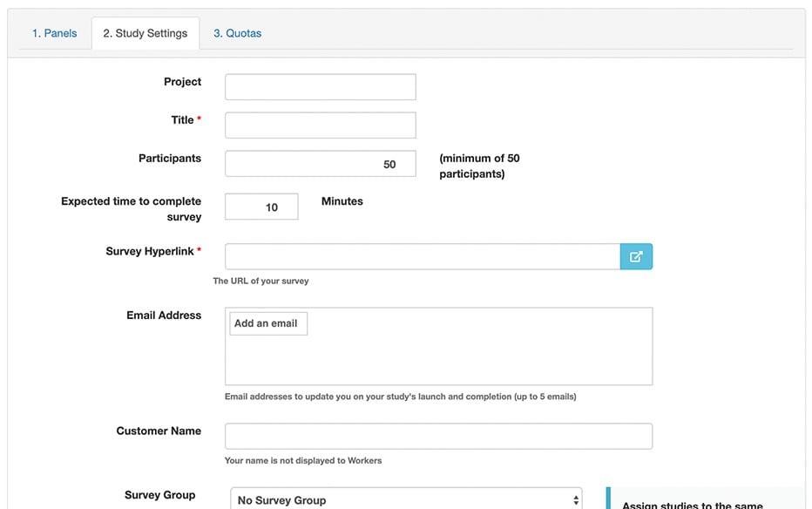Click the Email Address label

[x=163, y=316]
